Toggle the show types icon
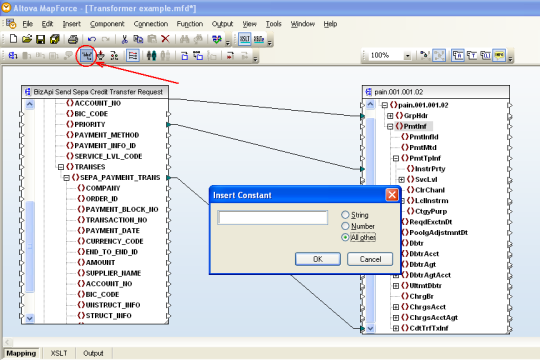Viewport: 540px width, 360px height. (471, 55)
